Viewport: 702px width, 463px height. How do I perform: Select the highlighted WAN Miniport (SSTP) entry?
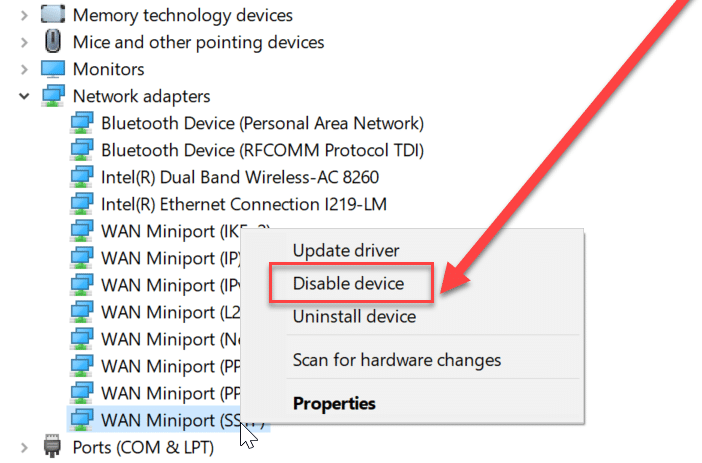tap(165, 420)
